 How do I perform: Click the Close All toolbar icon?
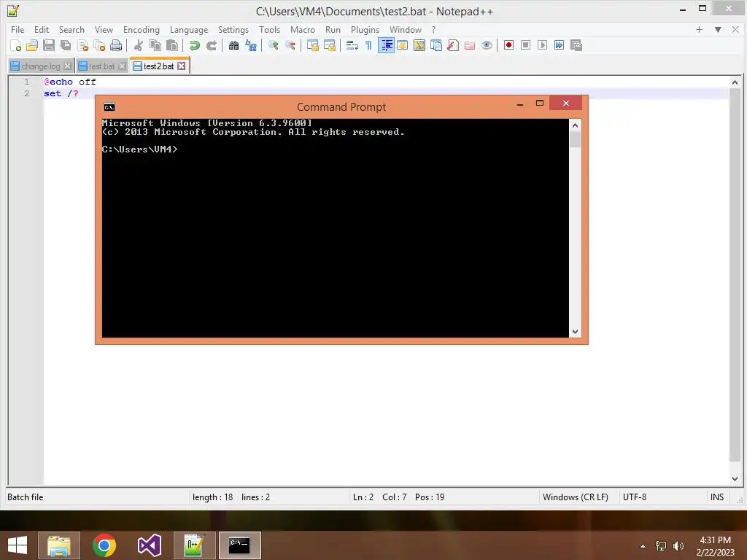pos(99,45)
